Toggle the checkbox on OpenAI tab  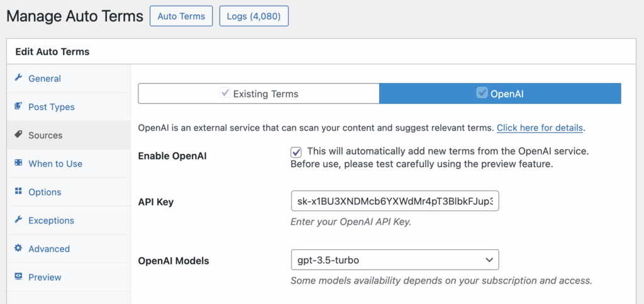[481, 93]
